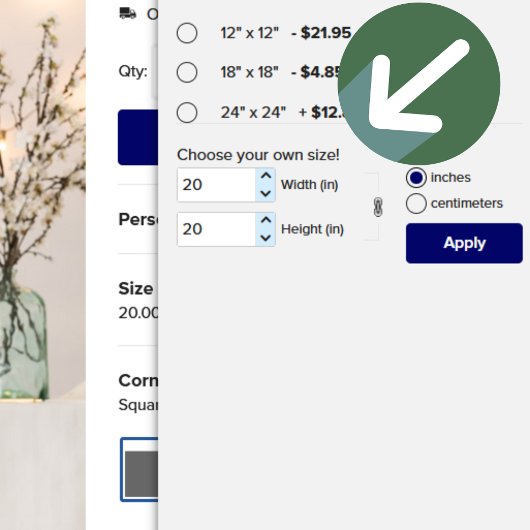Focus the Width (in) input field

tap(216, 185)
